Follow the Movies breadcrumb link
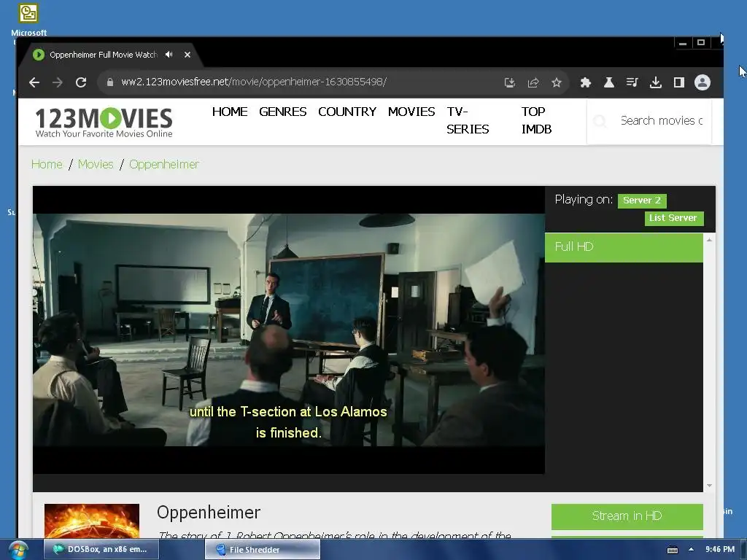 coord(96,164)
